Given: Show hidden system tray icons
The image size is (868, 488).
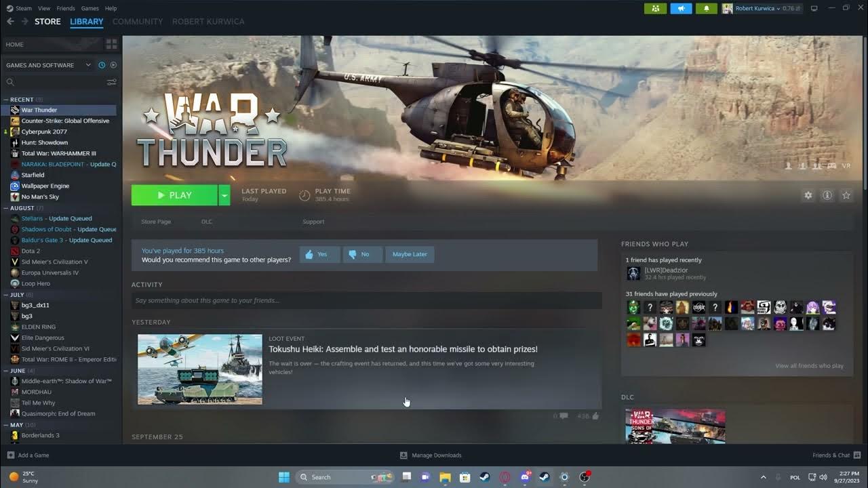Looking at the screenshot, I should click(x=763, y=477).
